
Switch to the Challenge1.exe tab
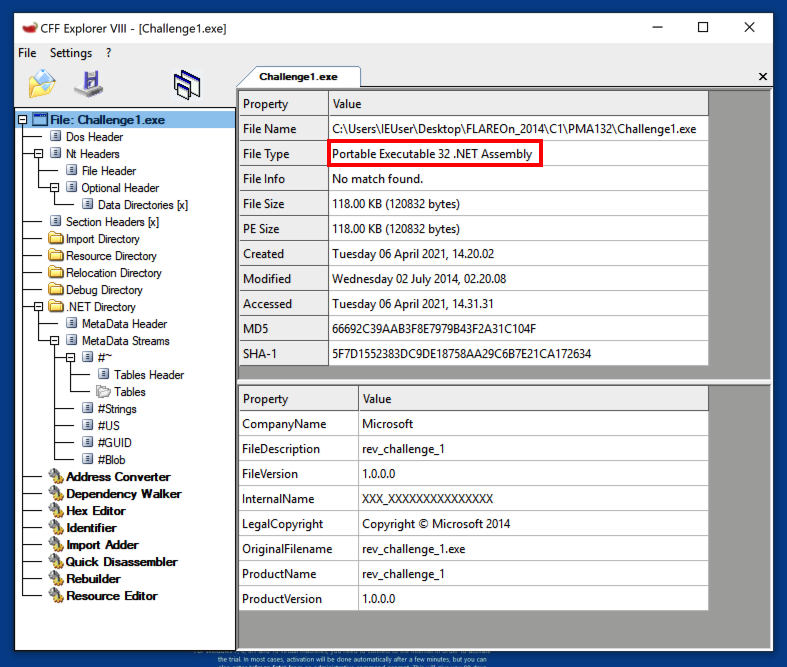pos(298,77)
